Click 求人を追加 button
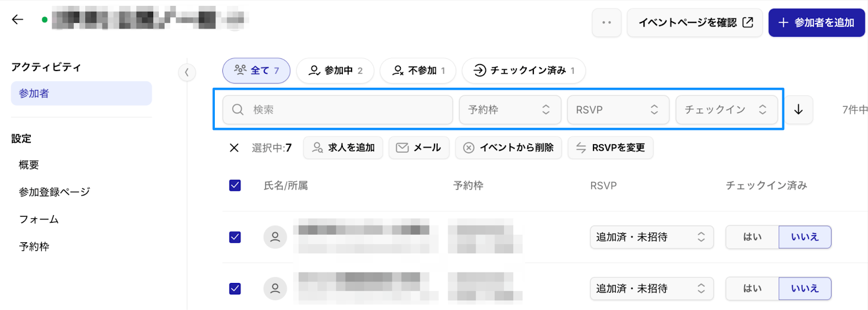 343,148
